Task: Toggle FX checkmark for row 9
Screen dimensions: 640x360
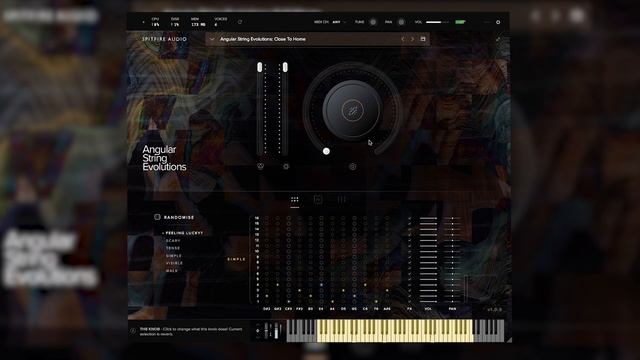Action: (x=409, y=257)
